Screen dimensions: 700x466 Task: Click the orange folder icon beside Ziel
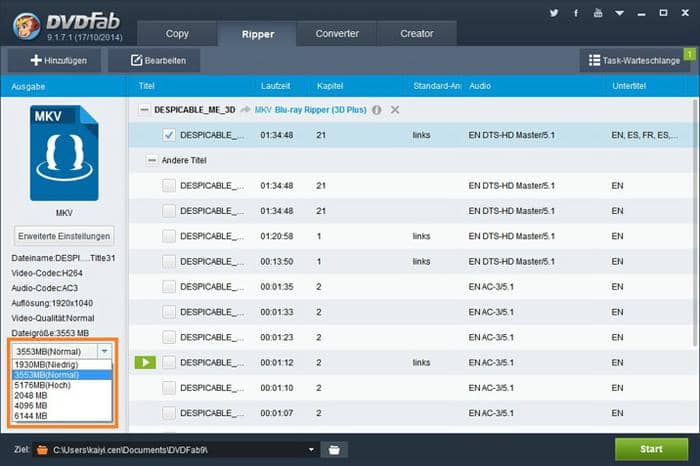[42, 449]
